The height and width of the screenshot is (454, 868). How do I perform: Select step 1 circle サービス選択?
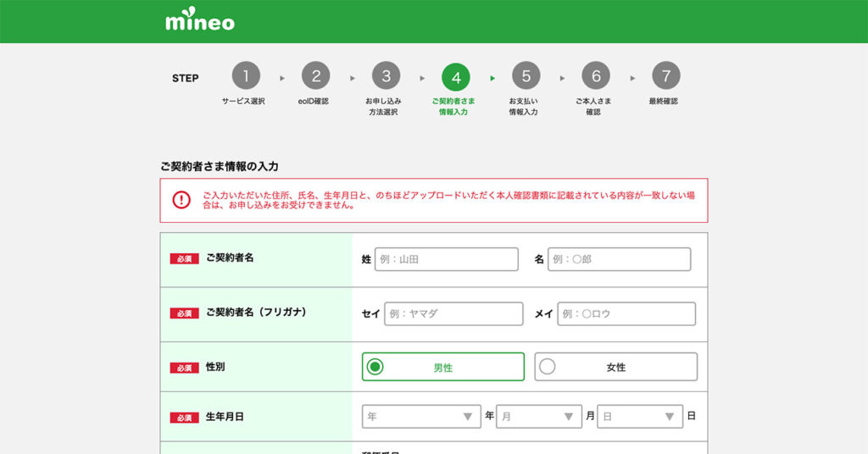(x=246, y=75)
